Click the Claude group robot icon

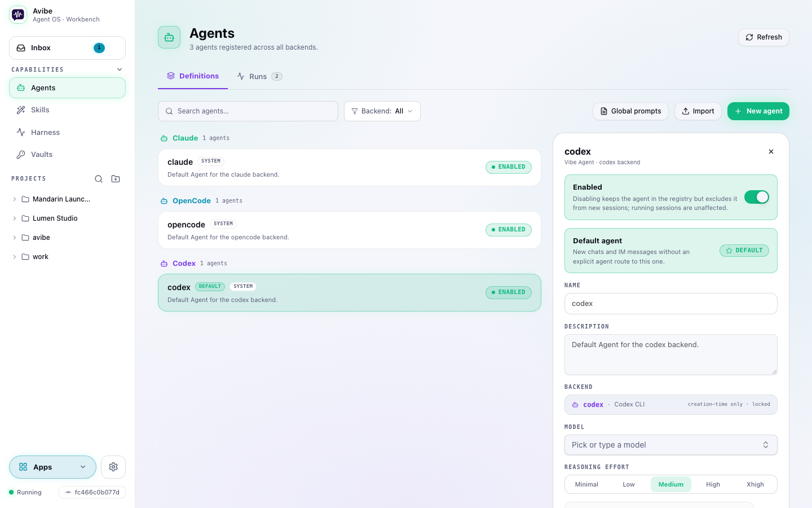click(164, 138)
